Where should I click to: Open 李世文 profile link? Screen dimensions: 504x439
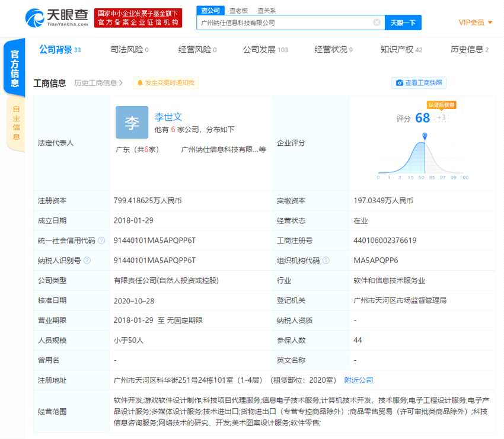pos(168,117)
